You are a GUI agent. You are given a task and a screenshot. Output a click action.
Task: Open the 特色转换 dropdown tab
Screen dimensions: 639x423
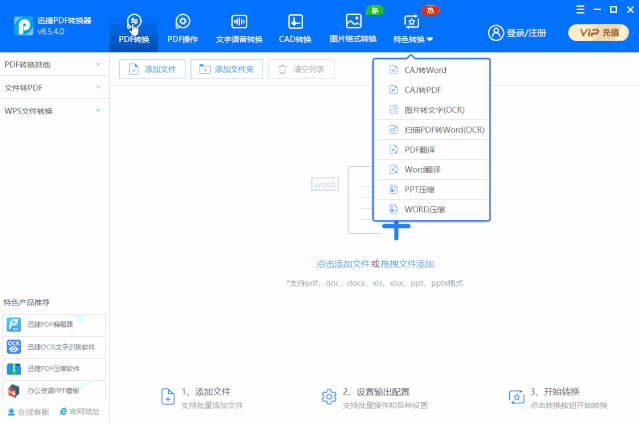(x=412, y=28)
